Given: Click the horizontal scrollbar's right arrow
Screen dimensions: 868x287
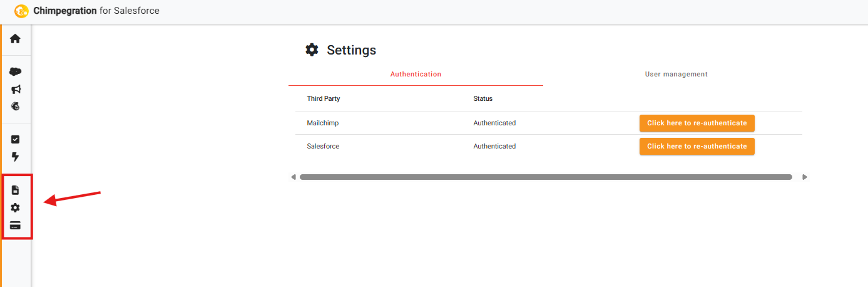Looking at the screenshot, I should pyautogui.click(x=805, y=177).
